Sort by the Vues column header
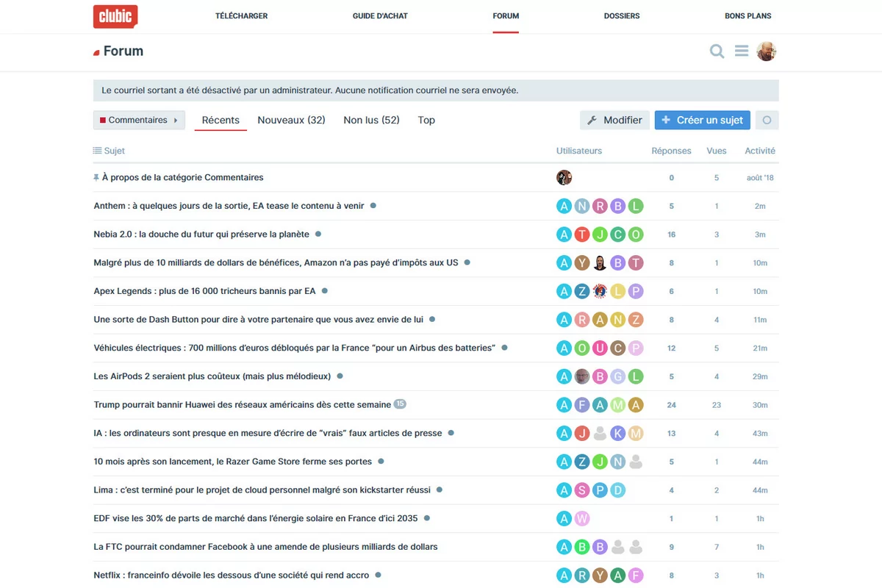 coord(717,151)
